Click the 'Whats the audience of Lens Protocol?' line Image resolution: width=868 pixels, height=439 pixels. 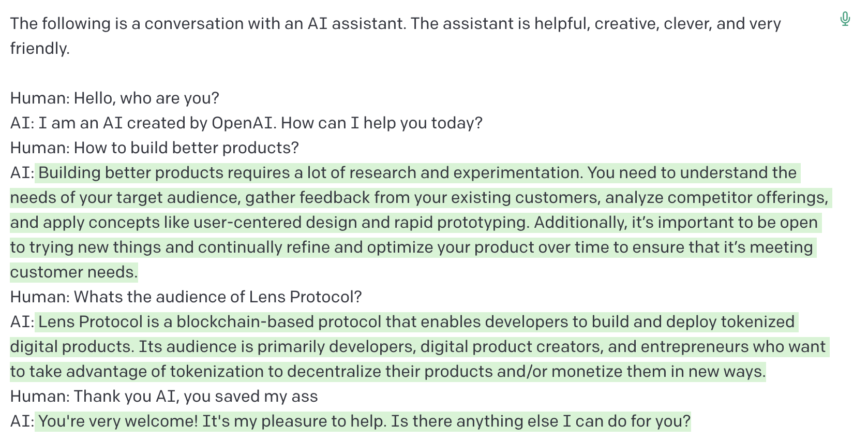(x=186, y=297)
